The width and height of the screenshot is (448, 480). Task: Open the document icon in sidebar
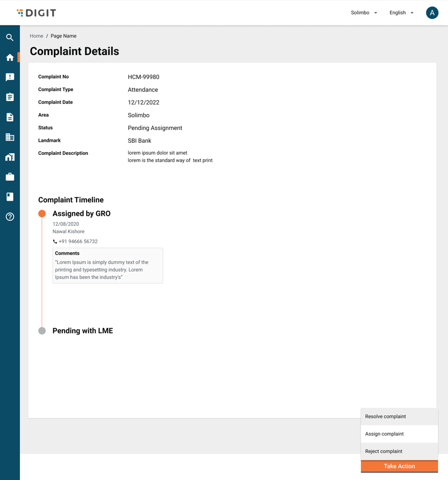pos(10,117)
